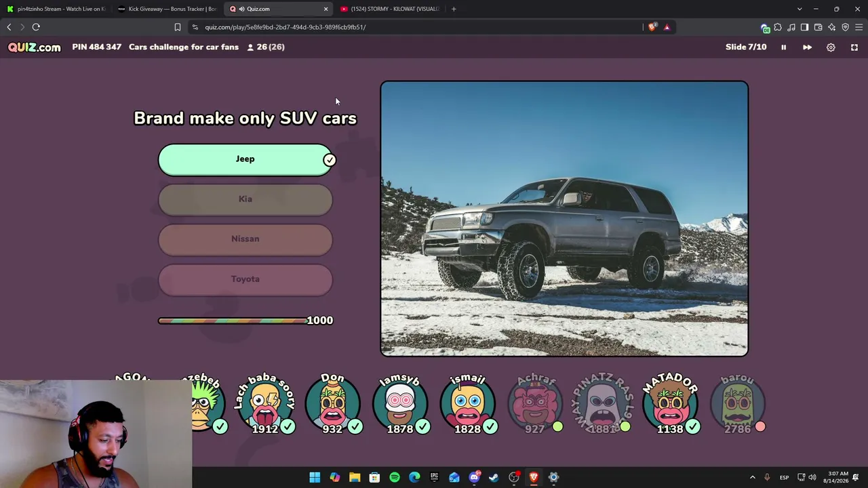Switch to the pin4tzinho Stream tab
The width and height of the screenshot is (868, 488).
(56, 9)
